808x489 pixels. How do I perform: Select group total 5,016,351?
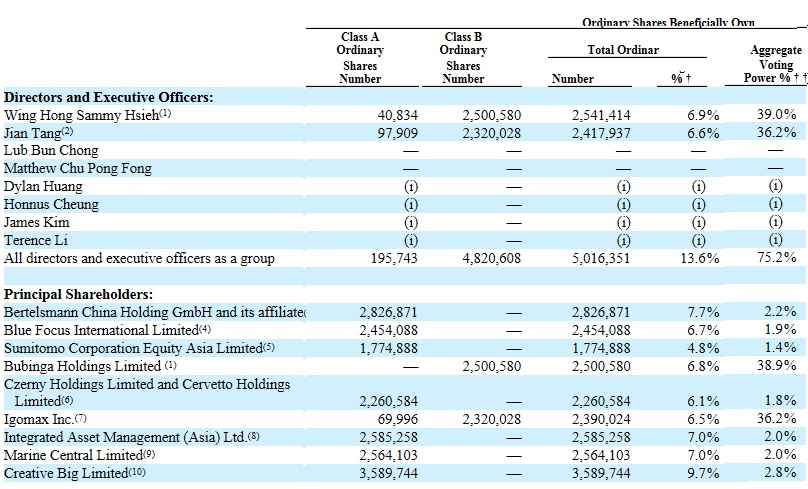[601, 259]
